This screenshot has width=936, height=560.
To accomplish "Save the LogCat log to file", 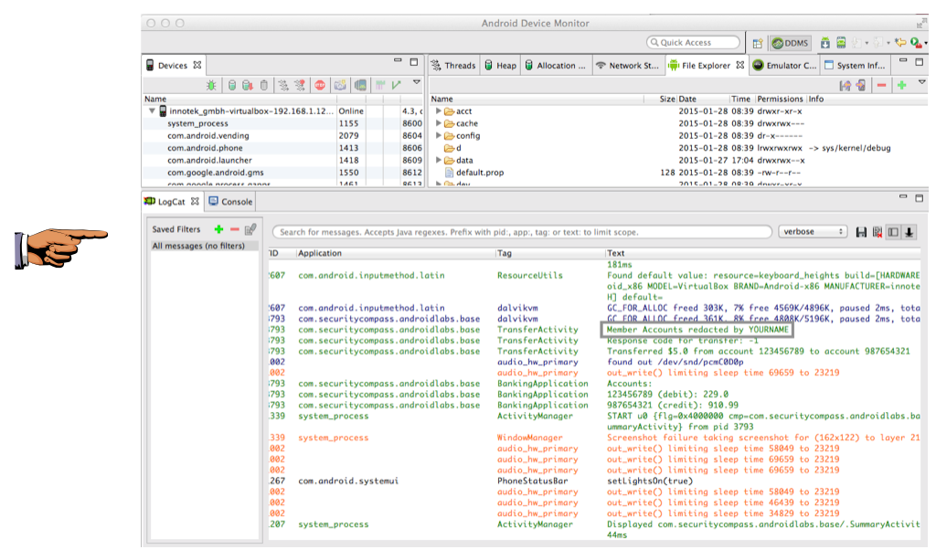I will point(861,232).
